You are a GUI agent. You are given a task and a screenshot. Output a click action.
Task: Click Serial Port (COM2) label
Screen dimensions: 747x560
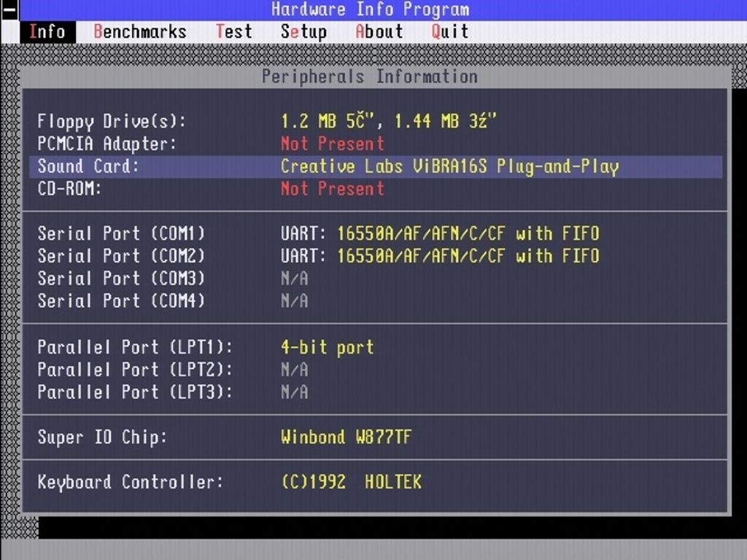tap(121, 256)
